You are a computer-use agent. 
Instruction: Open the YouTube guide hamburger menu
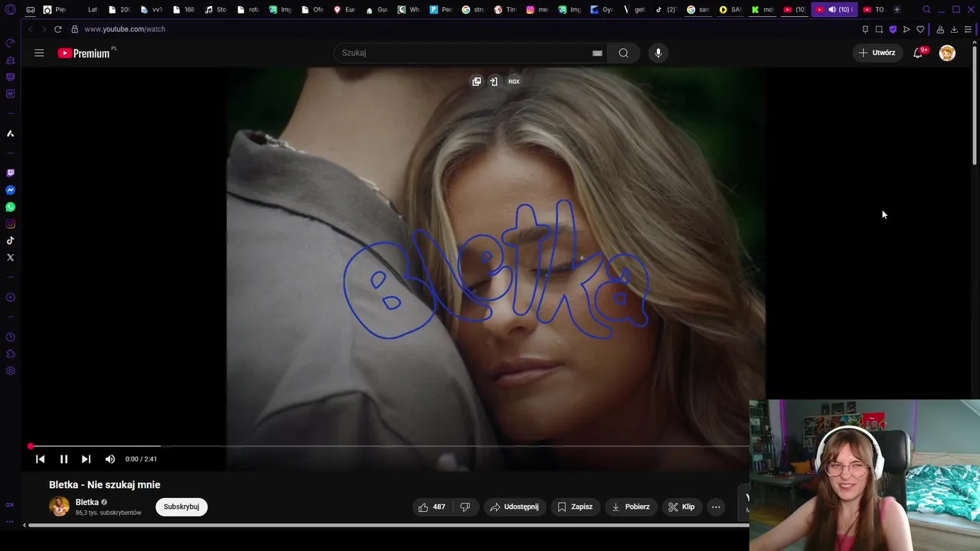(x=39, y=53)
